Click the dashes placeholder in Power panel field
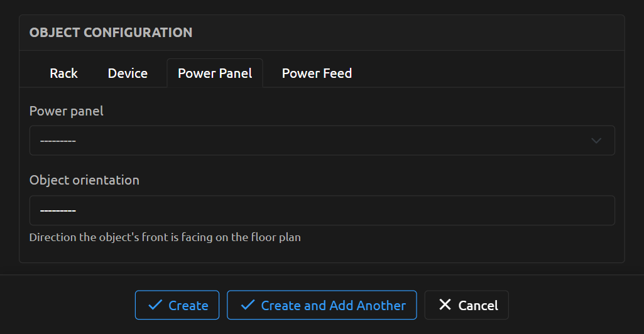Viewport: 644px width, 334px height. tap(58, 141)
